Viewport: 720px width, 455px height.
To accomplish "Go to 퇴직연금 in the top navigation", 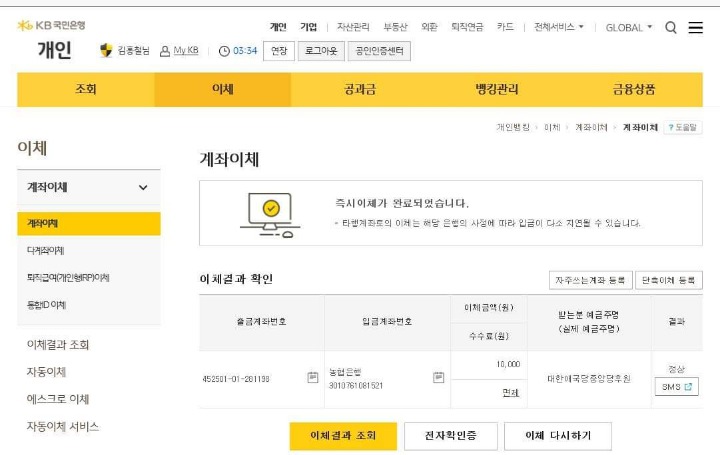I will [x=467, y=27].
